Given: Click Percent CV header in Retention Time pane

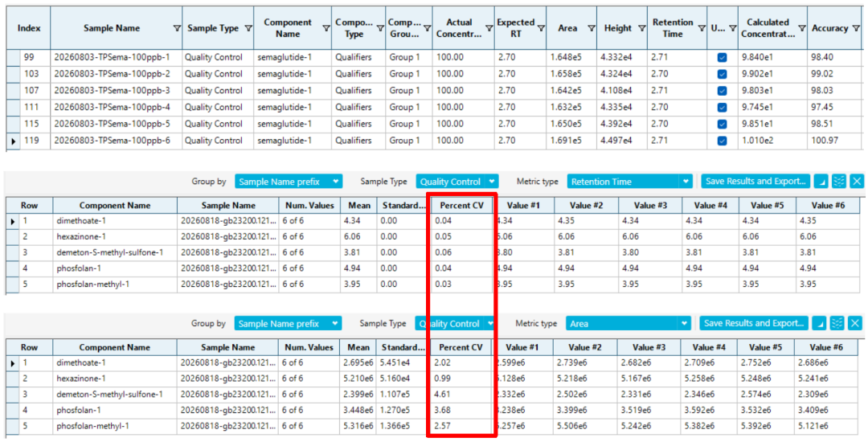Looking at the screenshot, I should (x=461, y=205).
